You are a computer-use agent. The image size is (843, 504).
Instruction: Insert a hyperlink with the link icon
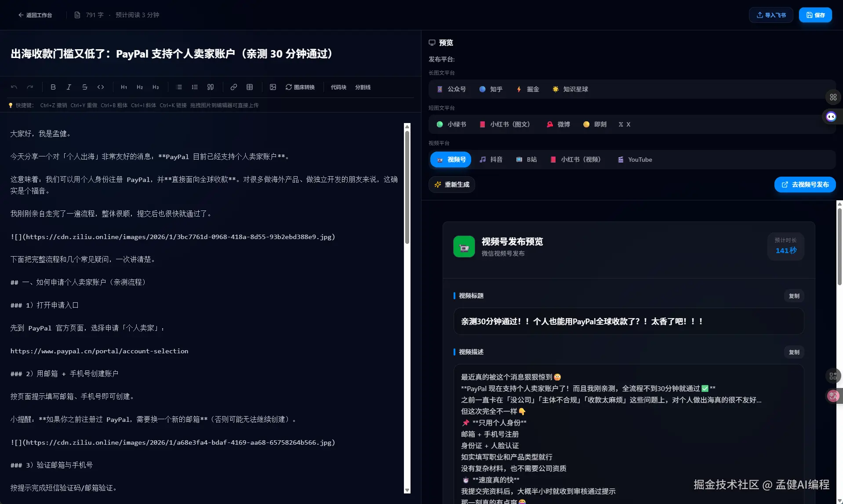234,87
